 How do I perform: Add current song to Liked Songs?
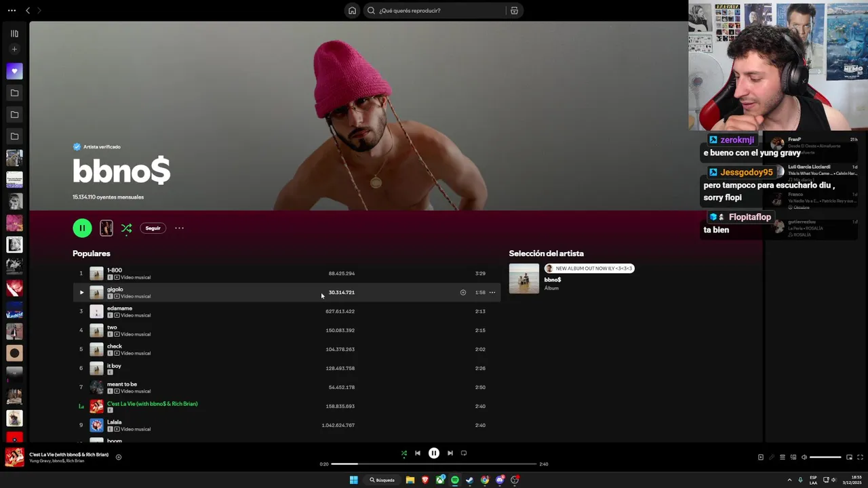click(x=119, y=457)
